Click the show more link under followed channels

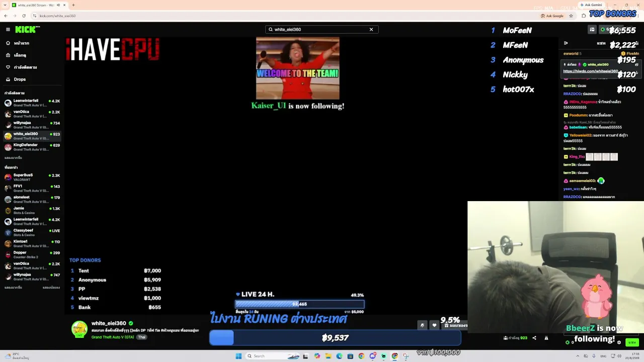(13, 158)
